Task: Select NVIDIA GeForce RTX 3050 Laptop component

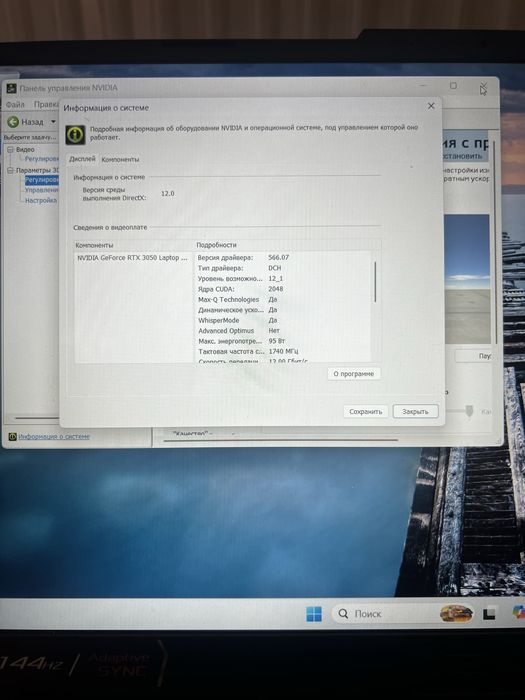Action: [x=133, y=258]
